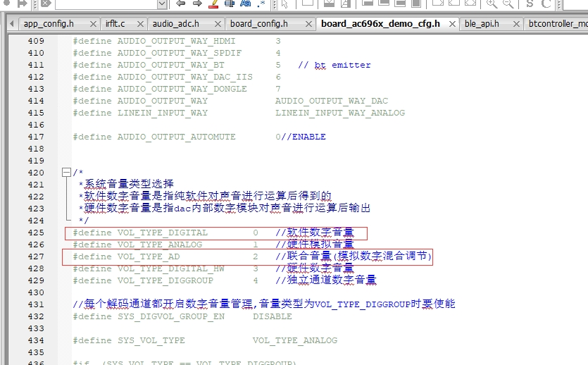Screen dimensions: 588x365
Task: Select the mouse pointer tool icon
Action: tap(284, 4)
